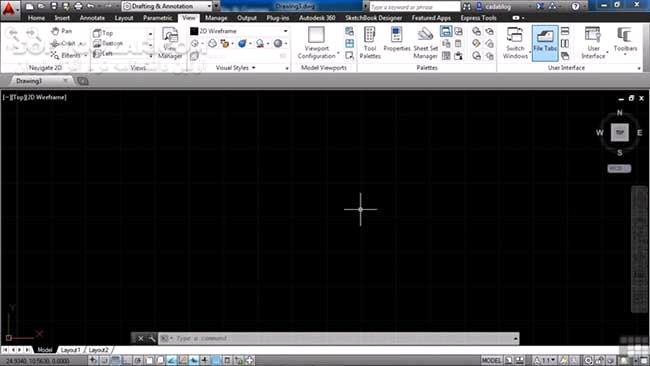Open the User Interface dropdown

tap(593, 43)
